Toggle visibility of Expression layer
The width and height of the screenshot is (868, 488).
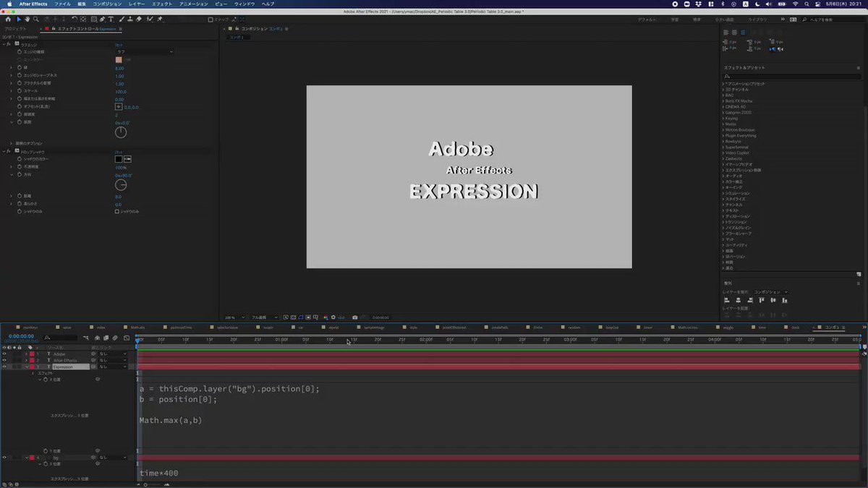pos(4,367)
